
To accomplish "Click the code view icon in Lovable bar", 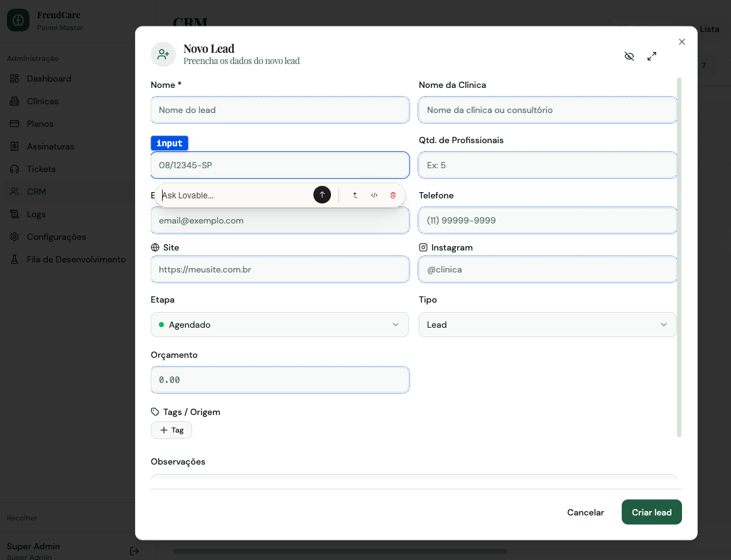I will 374,195.
